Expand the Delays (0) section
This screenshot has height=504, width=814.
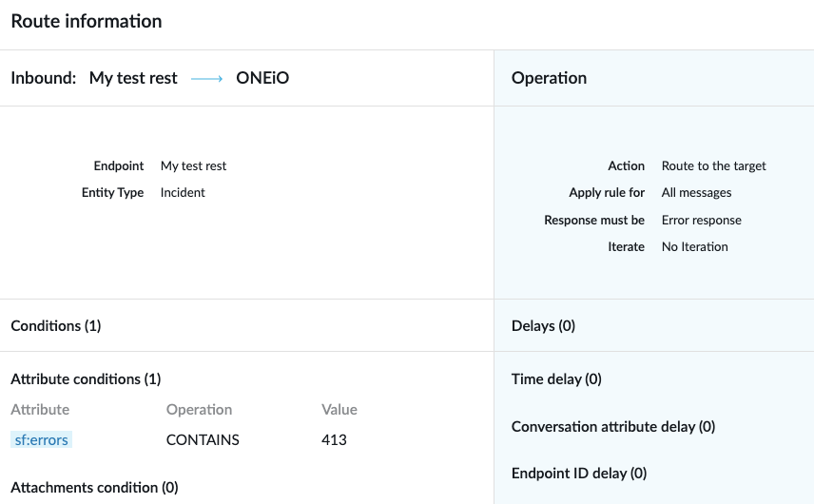[543, 325]
